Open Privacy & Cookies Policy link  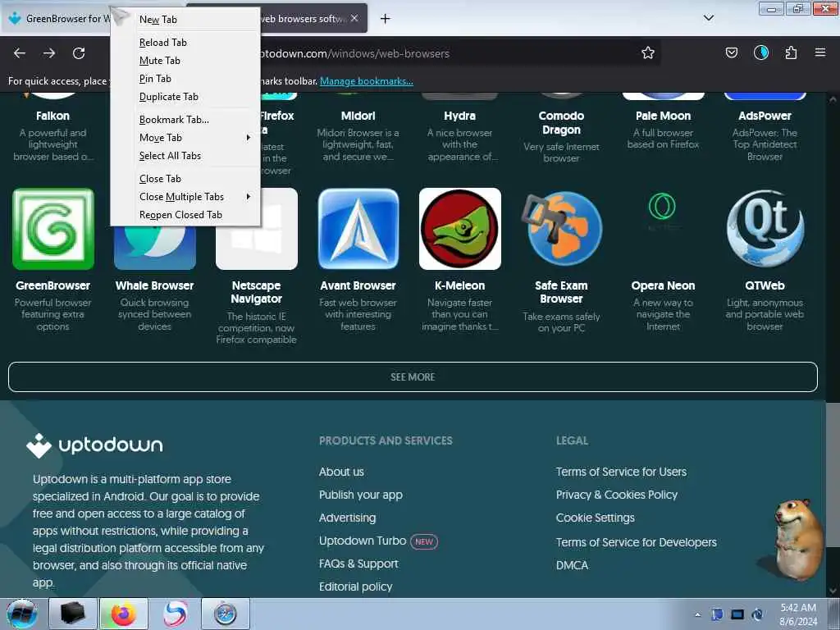pyautogui.click(x=617, y=495)
